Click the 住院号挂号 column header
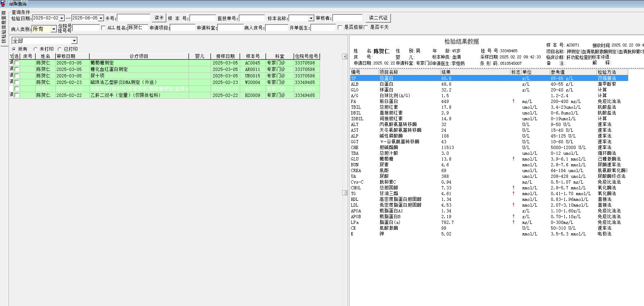644x306 pixels. 307,57
